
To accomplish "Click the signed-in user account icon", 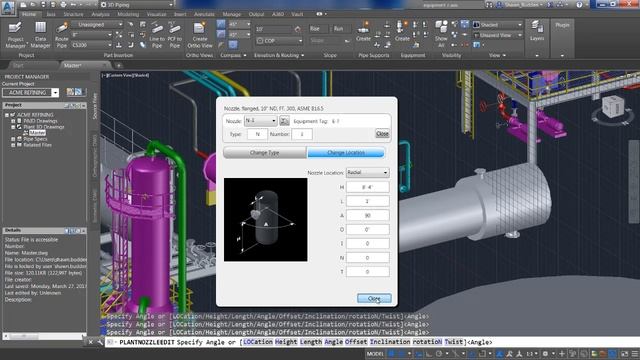I will click(x=499, y=5).
